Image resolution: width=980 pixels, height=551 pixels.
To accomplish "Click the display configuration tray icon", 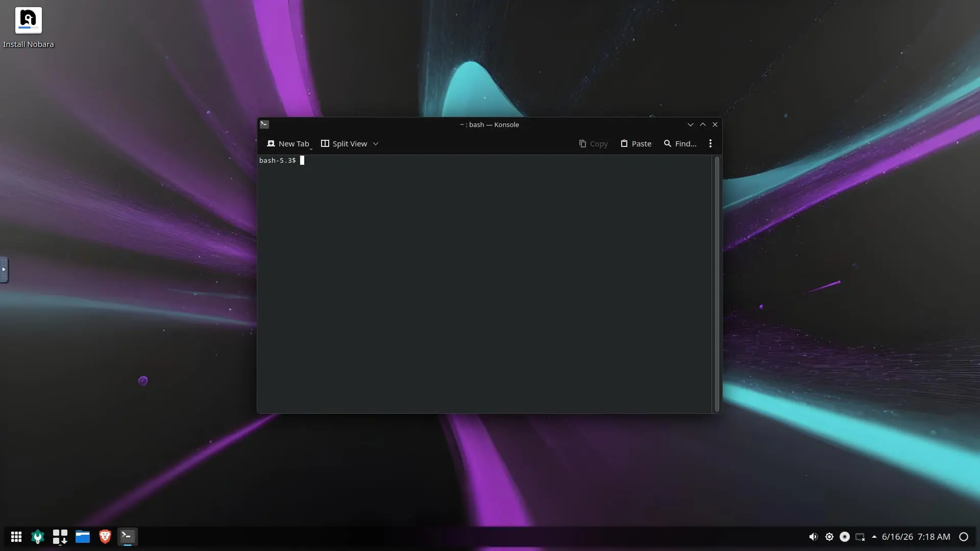I will tap(860, 537).
